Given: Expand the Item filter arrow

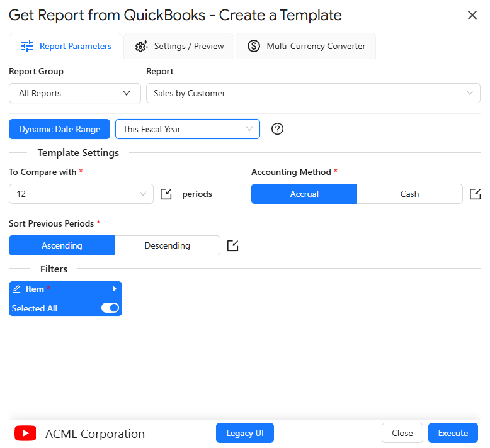Looking at the screenshot, I should [x=115, y=289].
